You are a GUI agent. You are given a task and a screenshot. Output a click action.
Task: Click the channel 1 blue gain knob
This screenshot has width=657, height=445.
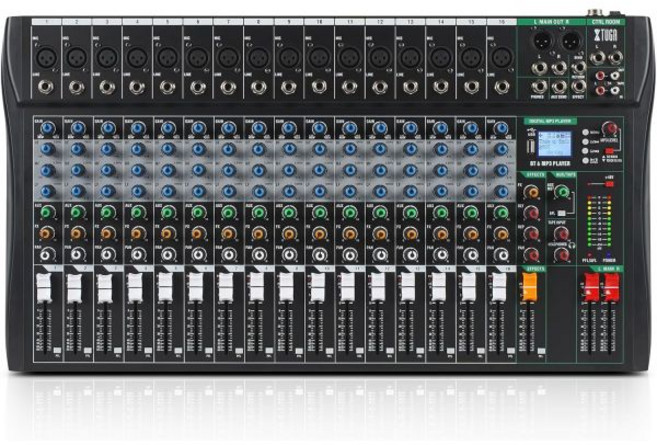[x=46, y=128]
